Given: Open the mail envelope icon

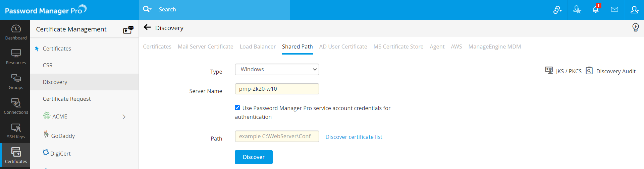Looking at the screenshot, I should [614, 9].
